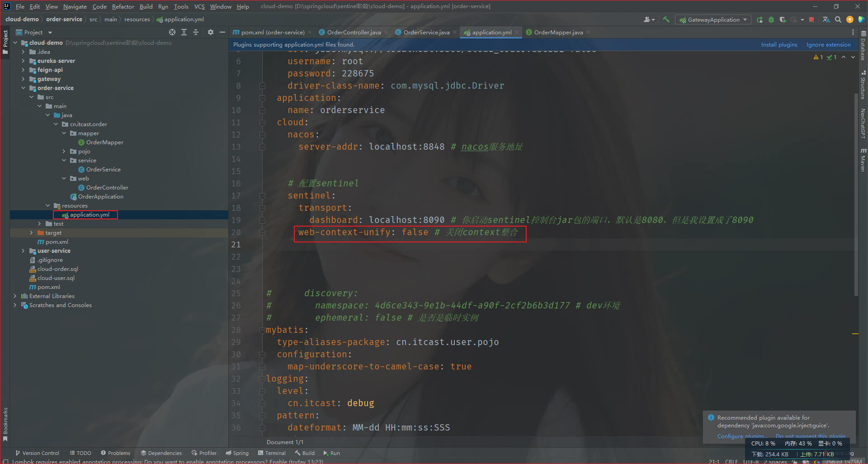The height and width of the screenshot is (464, 868).
Task: Expand External Libraries node
Action: 15,296
